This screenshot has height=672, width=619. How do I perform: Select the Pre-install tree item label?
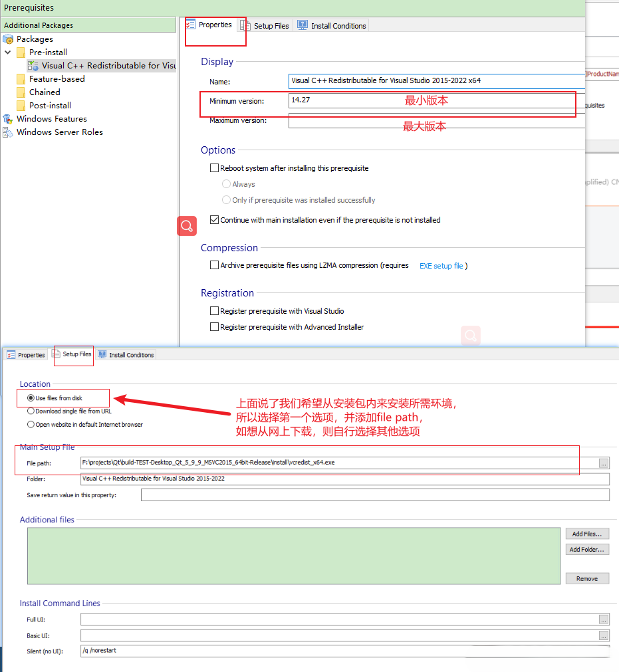click(x=48, y=53)
